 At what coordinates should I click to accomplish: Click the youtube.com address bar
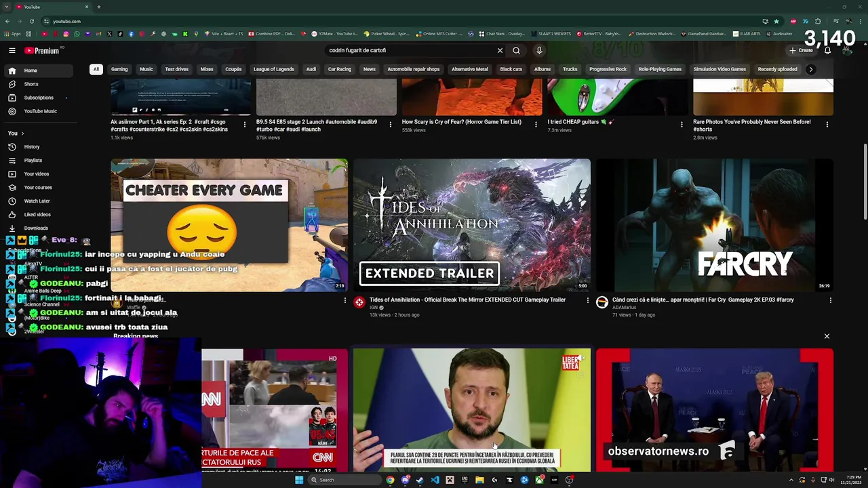pos(400,21)
